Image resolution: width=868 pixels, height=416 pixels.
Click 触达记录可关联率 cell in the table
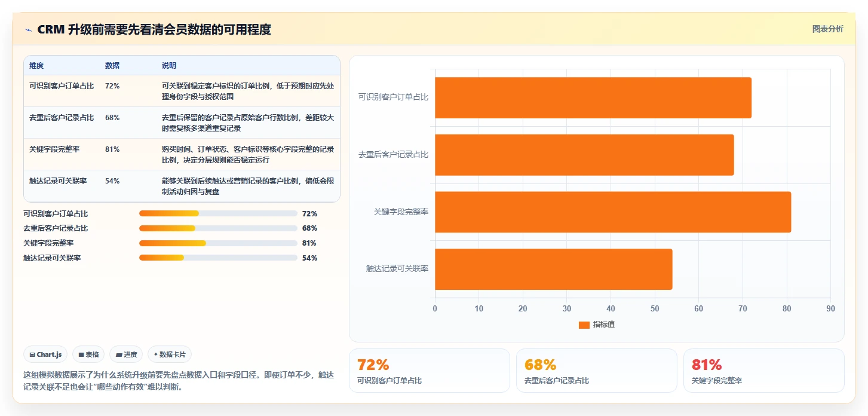[x=58, y=181]
